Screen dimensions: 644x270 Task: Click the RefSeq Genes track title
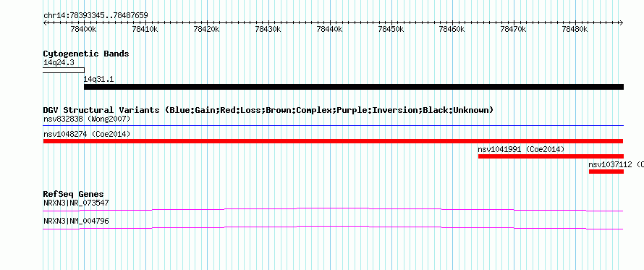[74, 194]
